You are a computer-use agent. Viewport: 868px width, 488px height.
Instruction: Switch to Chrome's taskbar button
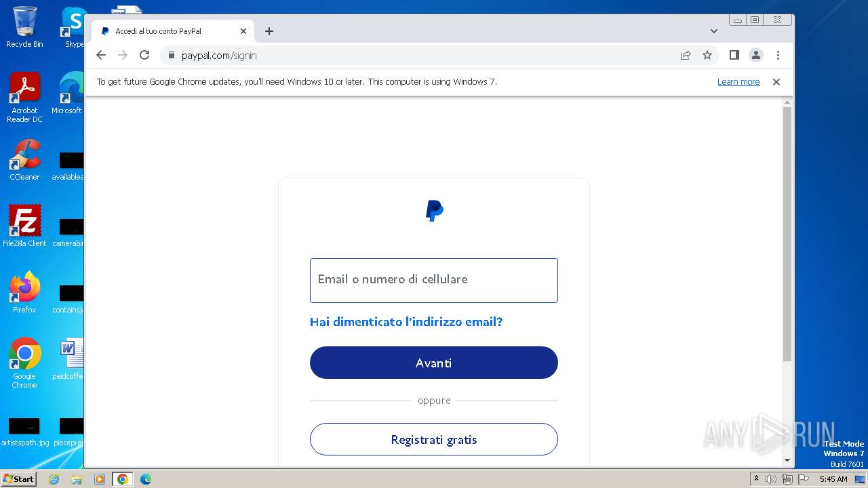coord(122,479)
